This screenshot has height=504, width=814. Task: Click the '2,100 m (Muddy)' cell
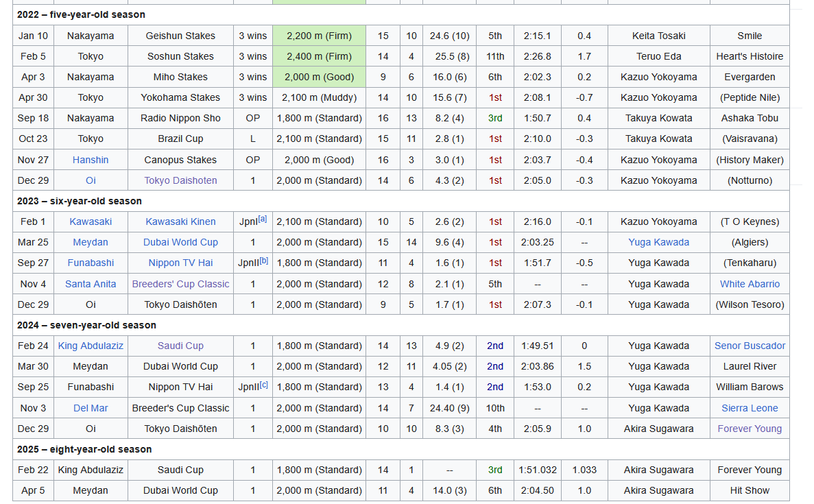point(319,97)
